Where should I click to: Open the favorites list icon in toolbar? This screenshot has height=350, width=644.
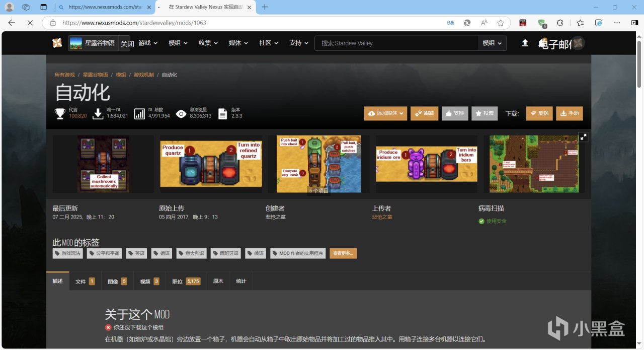pos(580,23)
